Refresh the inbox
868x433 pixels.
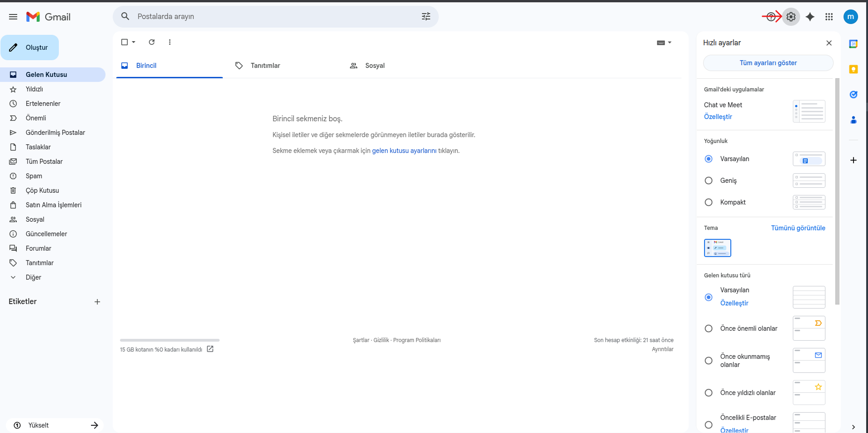[152, 42]
